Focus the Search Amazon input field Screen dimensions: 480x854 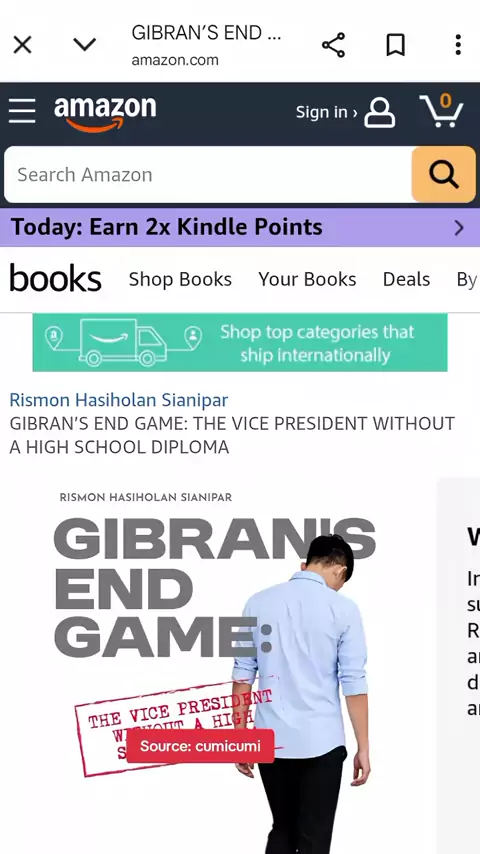click(x=208, y=174)
